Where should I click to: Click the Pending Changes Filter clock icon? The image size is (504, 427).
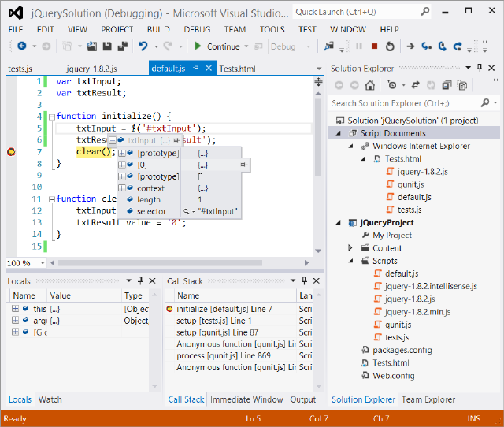(392, 85)
